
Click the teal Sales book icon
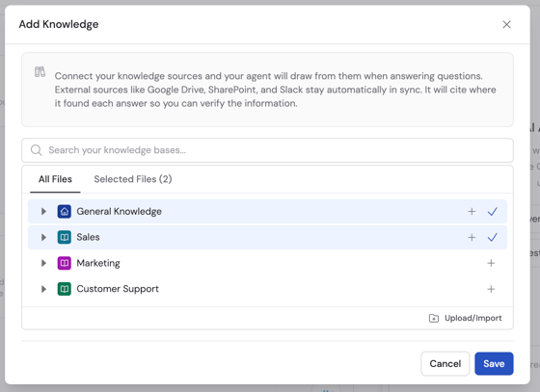(x=64, y=237)
